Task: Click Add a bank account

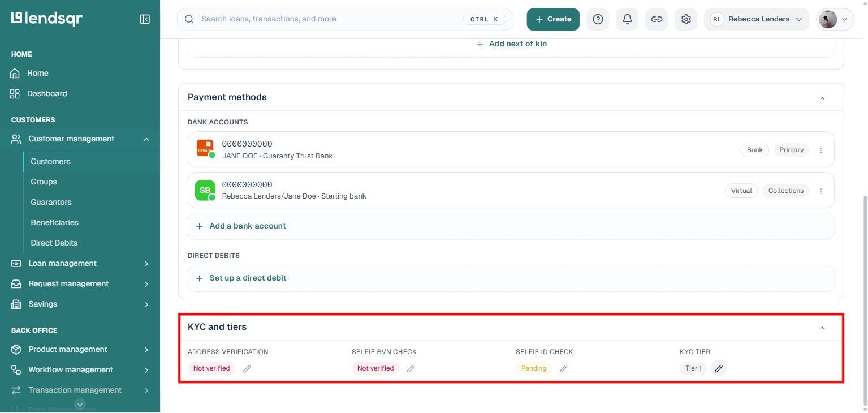Action: coord(511,226)
